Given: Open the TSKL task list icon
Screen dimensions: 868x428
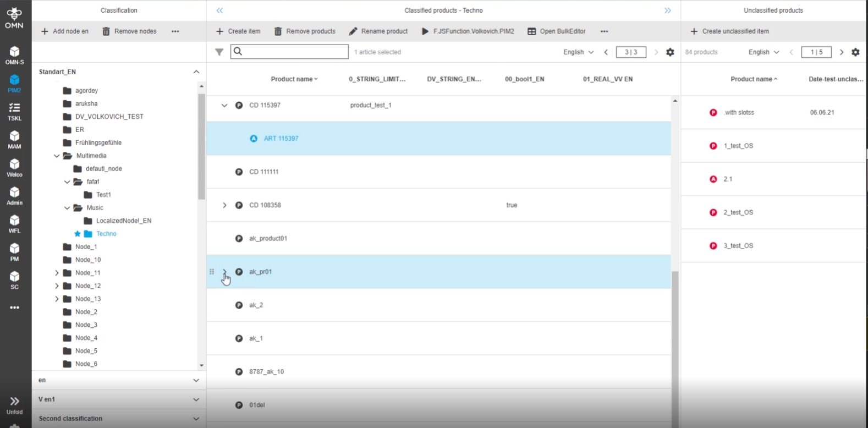Looking at the screenshot, I should coord(14,111).
